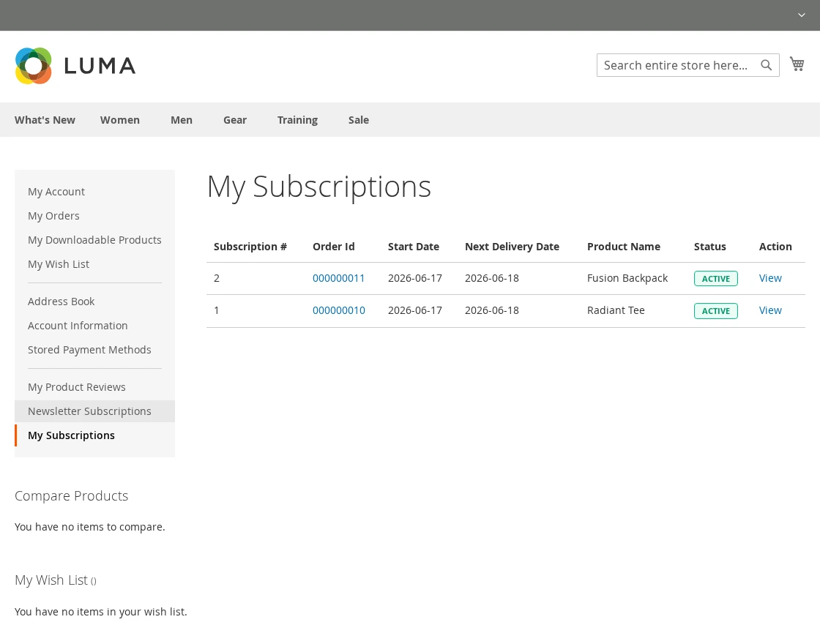Click the Order Id column header
820x644 pixels.
(x=334, y=247)
